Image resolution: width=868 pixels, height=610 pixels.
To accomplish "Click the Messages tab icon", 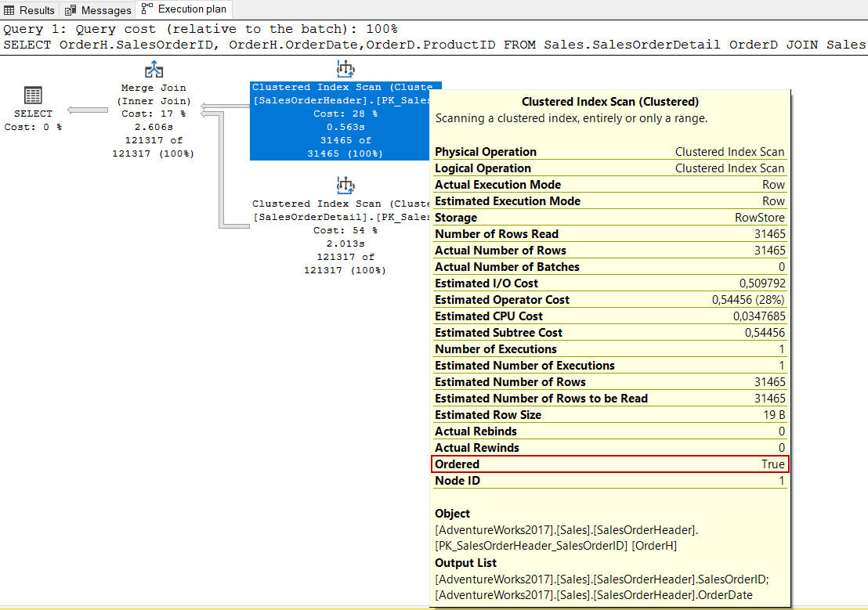I will tap(71, 10).
